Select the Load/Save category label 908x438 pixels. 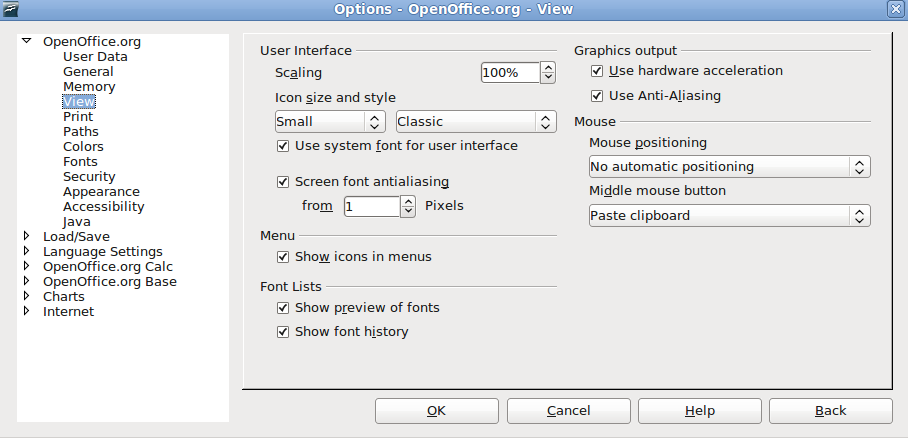(x=76, y=237)
